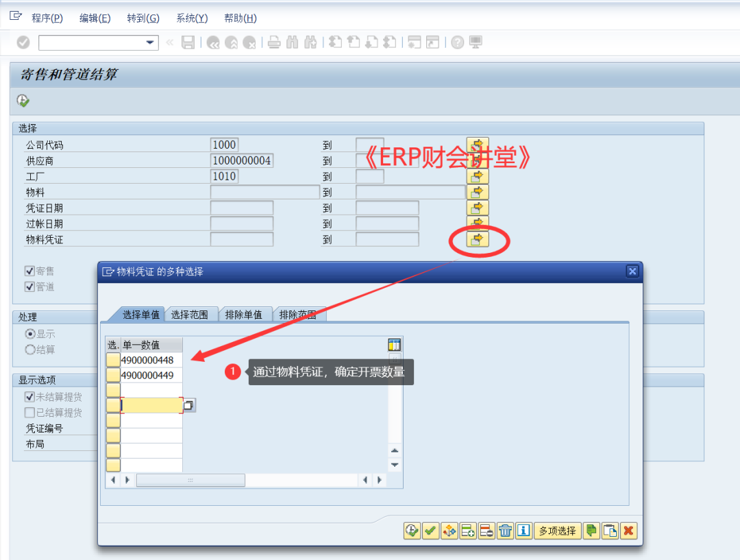Toggle the 管道 checkbox

coord(29,287)
